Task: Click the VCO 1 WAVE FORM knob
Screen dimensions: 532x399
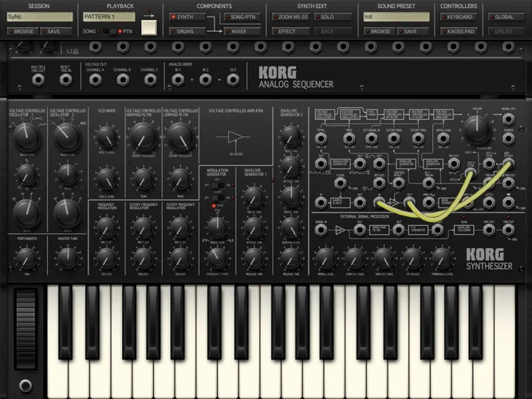Action: coord(26,136)
